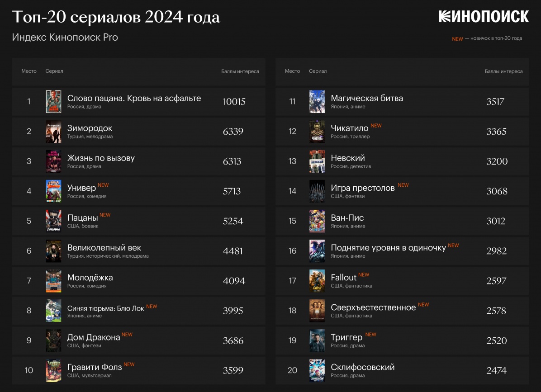Click the subtitle Индекс Кинопоиск Pro
This screenshot has height=392, width=541.
click(65, 37)
